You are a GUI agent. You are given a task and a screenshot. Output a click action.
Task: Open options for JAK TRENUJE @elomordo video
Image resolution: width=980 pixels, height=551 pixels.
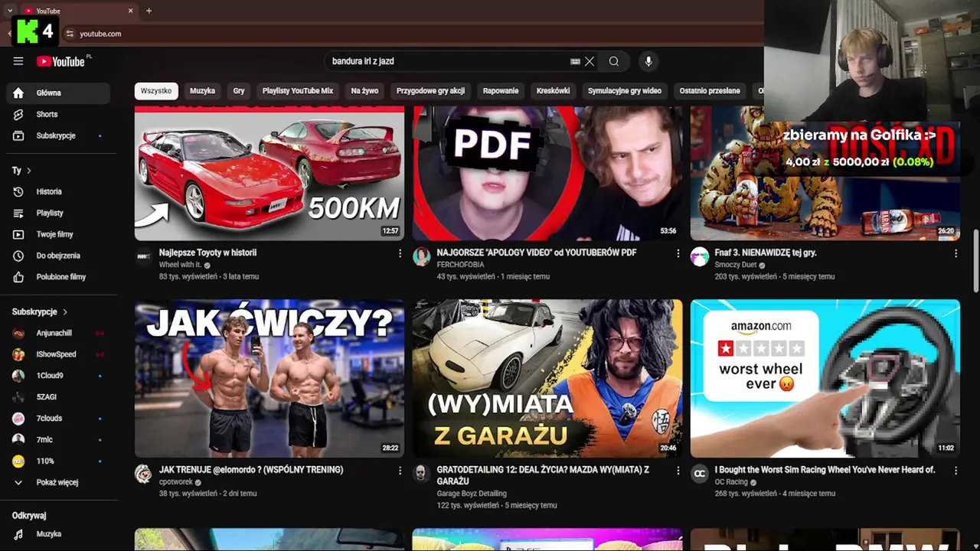click(400, 471)
